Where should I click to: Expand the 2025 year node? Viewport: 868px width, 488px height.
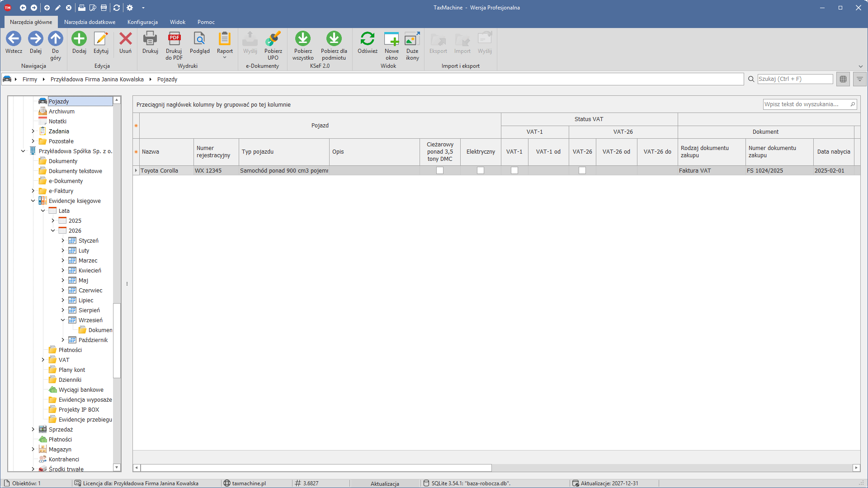click(53, 221)
